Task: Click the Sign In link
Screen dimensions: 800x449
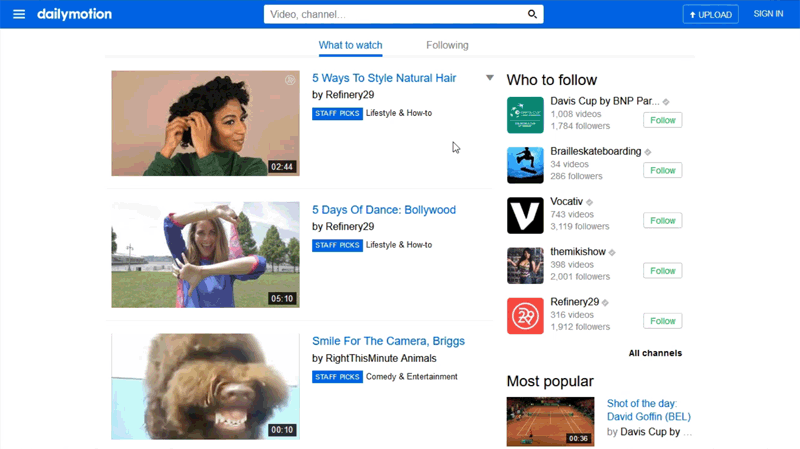Action: pos(768,14)
